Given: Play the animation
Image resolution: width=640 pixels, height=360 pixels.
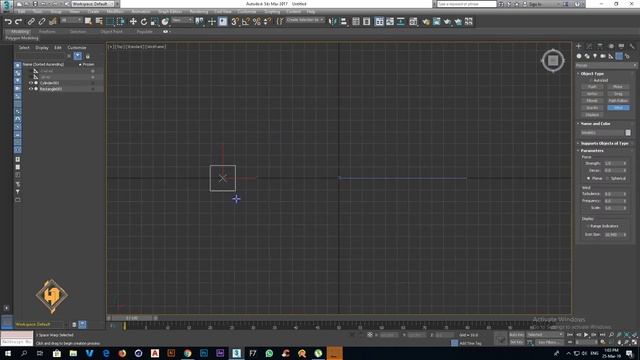Looking at the screenshot, I should tap(586, 335).
